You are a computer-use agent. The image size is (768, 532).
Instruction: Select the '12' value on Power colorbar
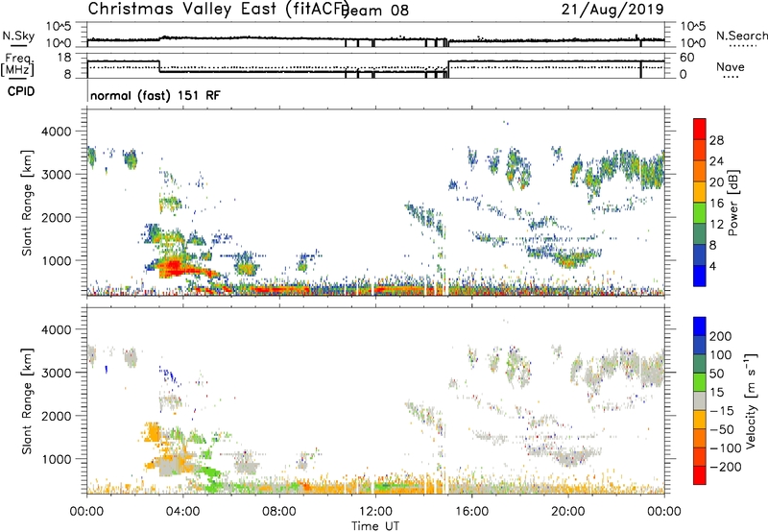[716, 225]
